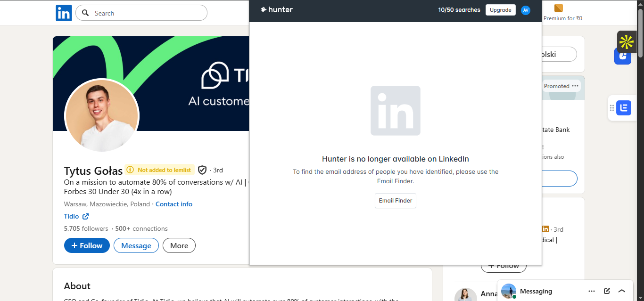The width and height of the screenshot is (644, 301).
Task: Send a message via Message button
Action: (x=136, y=245)
